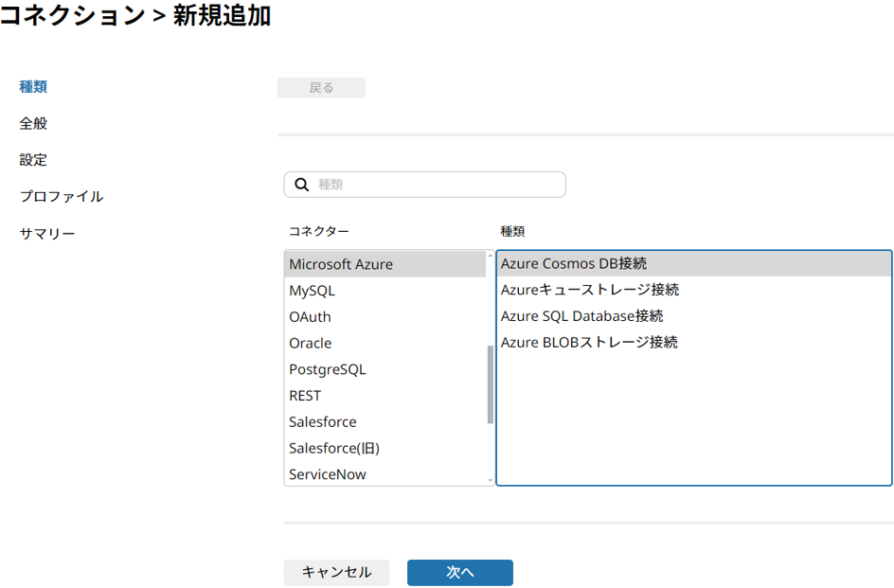Select ServiceNow connector
Viewport: 894px width, 588px height.
coord(328,474)
